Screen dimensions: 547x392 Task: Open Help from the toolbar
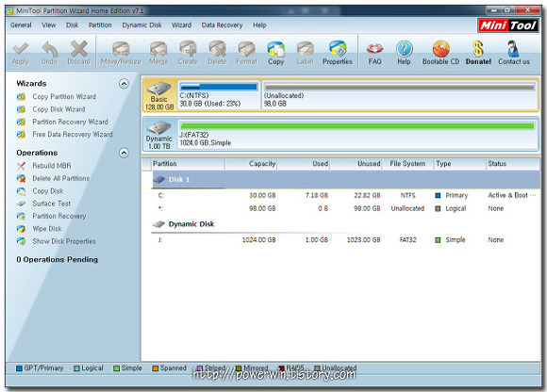pyautogui.click(x=404, y=53)
